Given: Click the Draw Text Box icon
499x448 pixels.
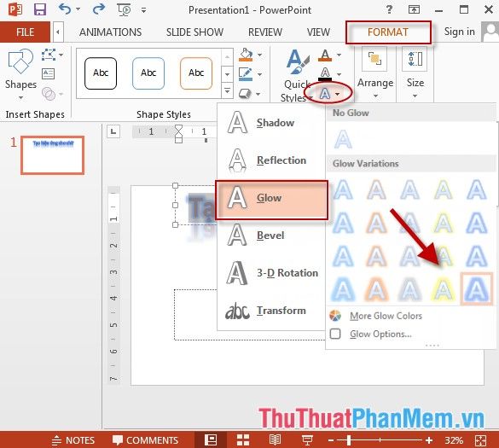Looking at the screenshot, I should pyautogui.click(x=48, y=74).
